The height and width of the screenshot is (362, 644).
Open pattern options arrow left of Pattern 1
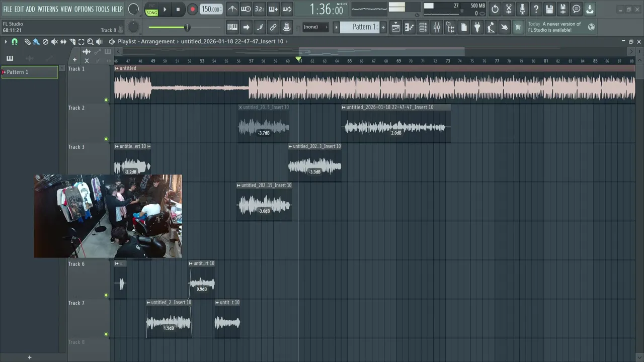(336, 27)
